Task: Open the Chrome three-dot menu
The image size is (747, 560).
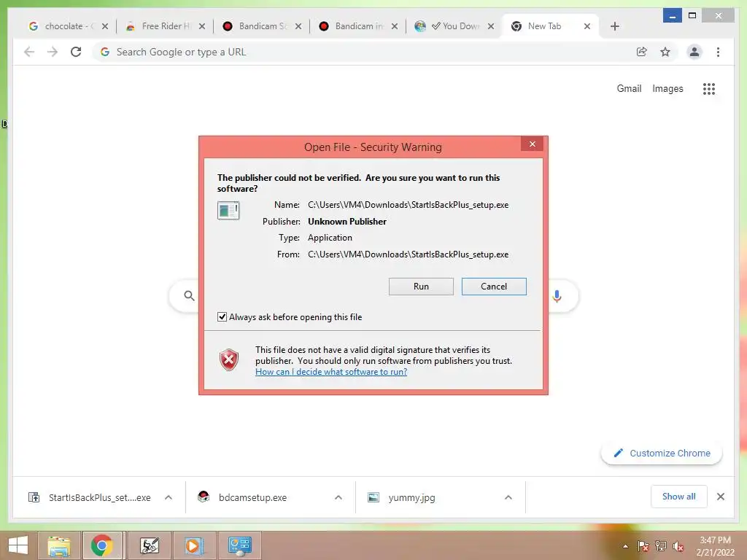Action: (x=718, y=52)
